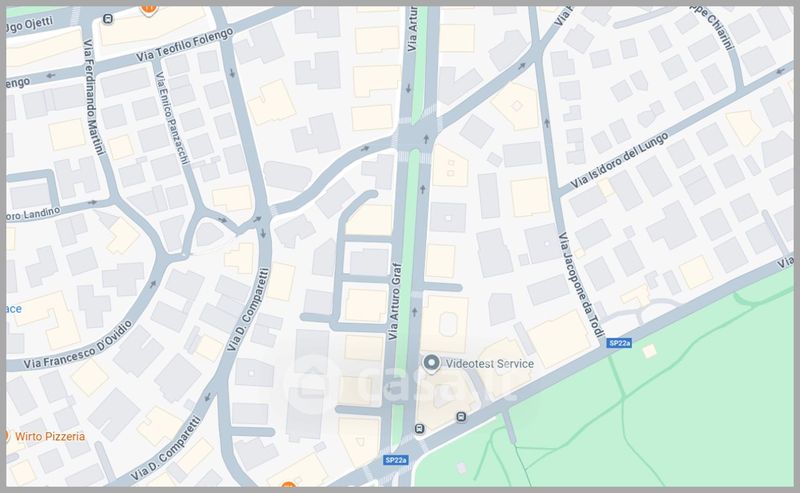Click the bus stop icon below Videotest Service

(x=461, y=417)
